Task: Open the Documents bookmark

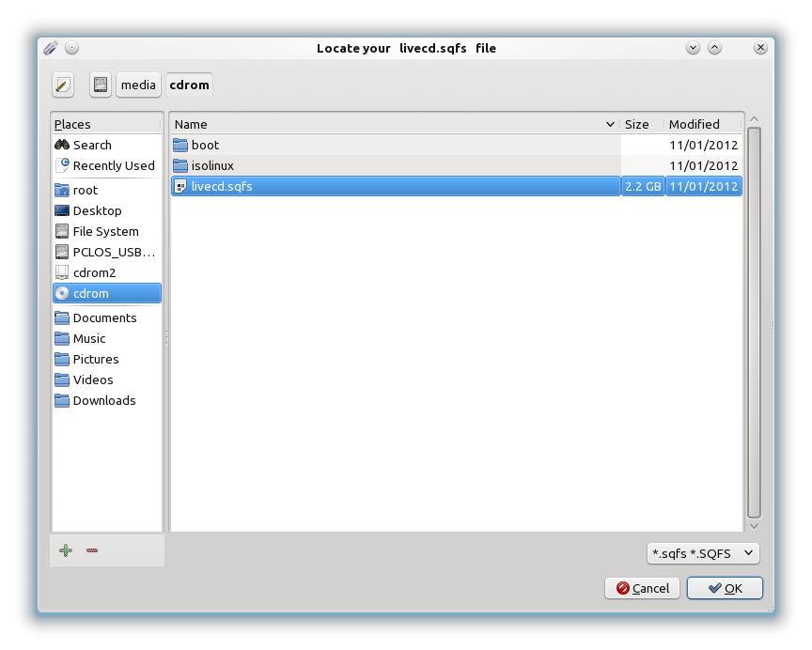Action: coord(107,317)
